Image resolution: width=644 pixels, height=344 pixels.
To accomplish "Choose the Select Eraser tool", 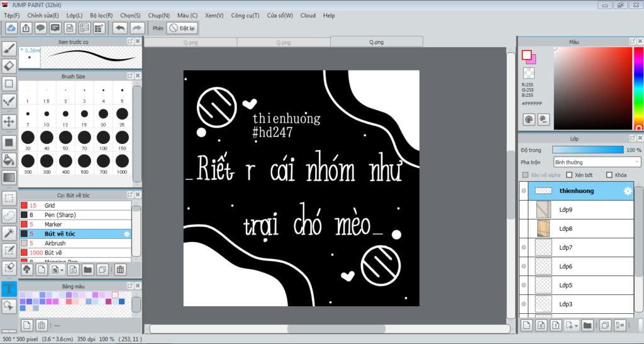I will (x=9, y=268).
